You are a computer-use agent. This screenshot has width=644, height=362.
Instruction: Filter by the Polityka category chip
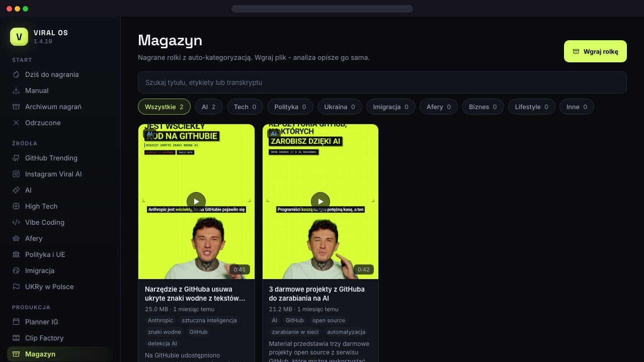click(x=290, y=107)
